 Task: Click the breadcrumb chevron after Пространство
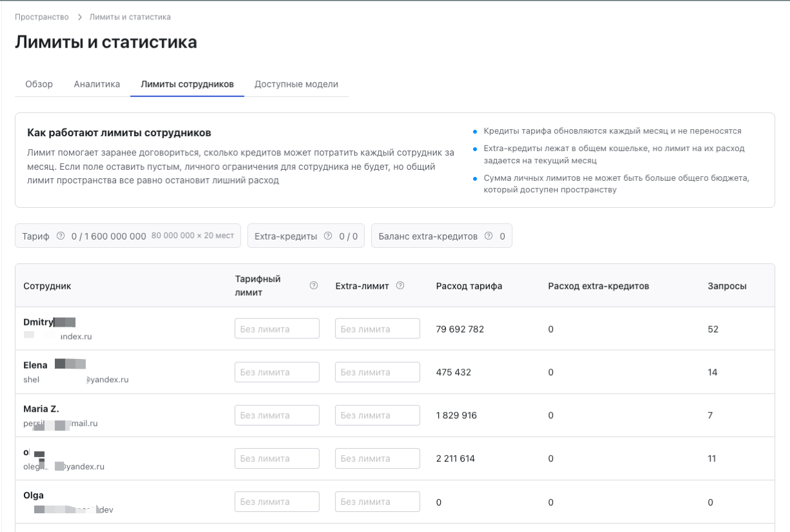(x=79, y=17)
